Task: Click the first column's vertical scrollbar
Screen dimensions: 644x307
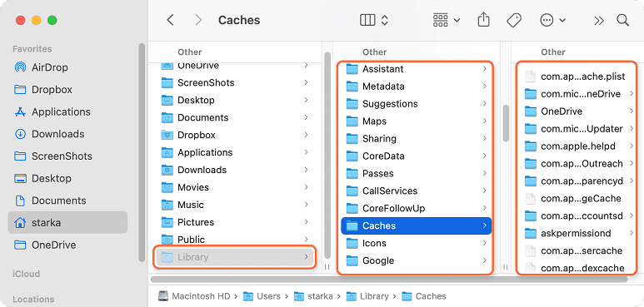Action: point(327,155)
